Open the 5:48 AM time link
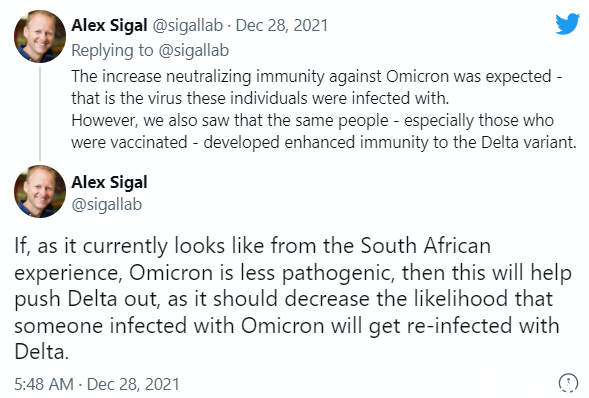The height and width of the screenshot is (398, 589). coord(44,384)
